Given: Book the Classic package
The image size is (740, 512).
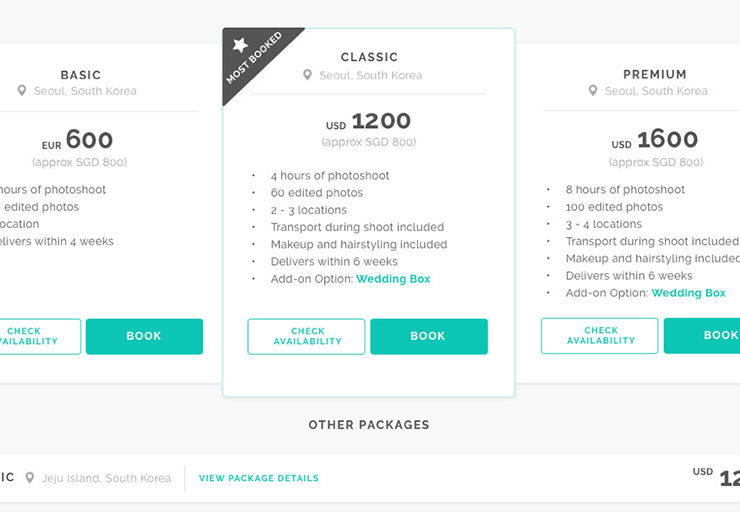Looking at the screenshot, I should click(x=429, y=336).
